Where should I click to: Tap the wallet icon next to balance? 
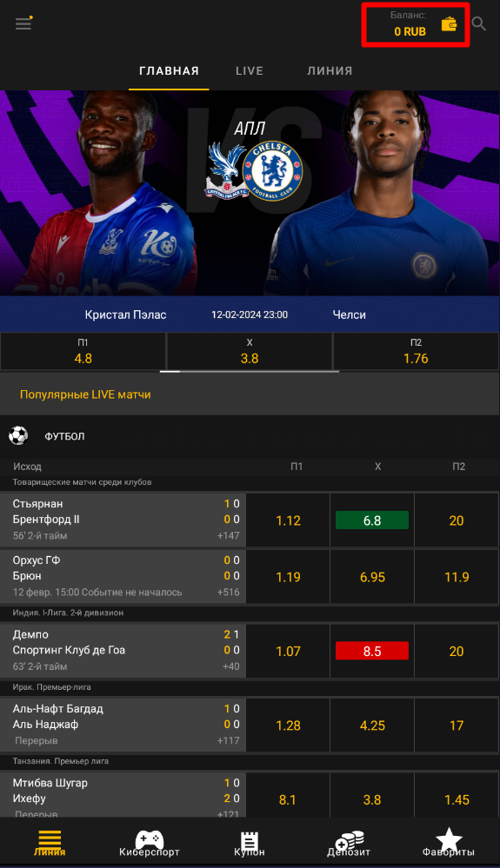(449, 24)
